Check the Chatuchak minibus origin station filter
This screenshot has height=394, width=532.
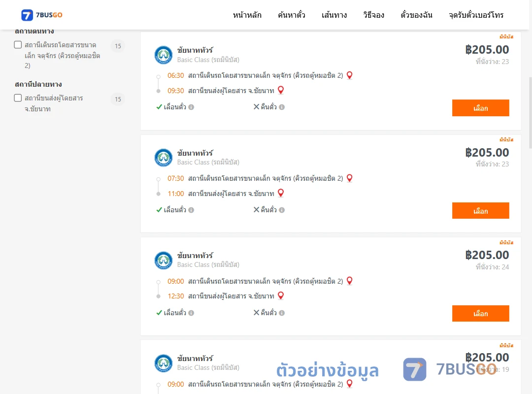tap(18, 45)
